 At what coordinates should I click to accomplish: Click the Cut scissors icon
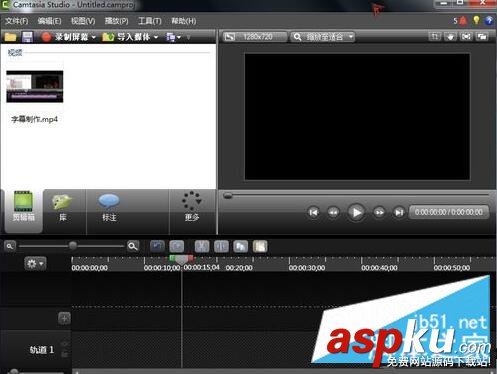[x=202, y=247]
